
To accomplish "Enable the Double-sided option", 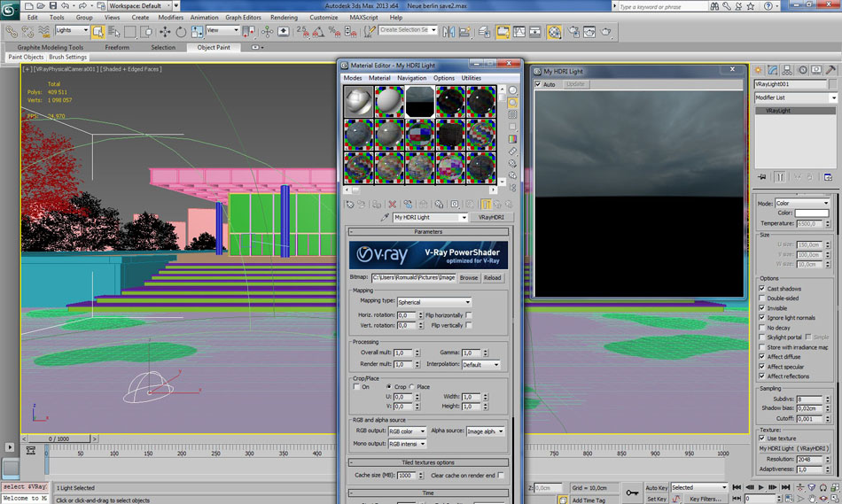I will pos(762,299).
